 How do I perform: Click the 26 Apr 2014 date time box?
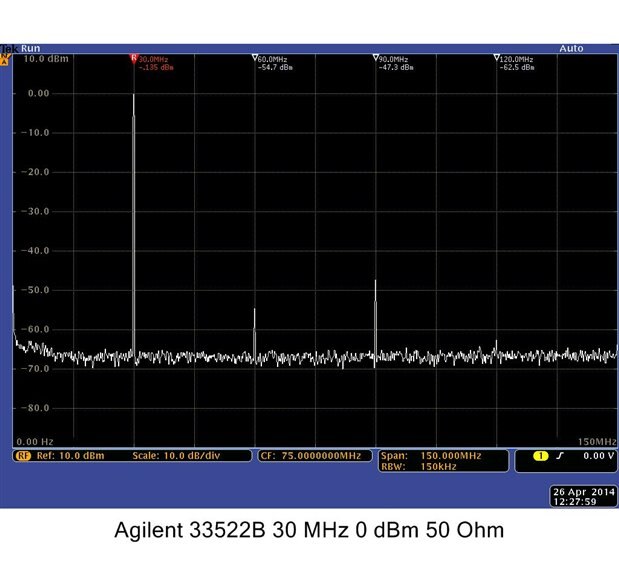point(583,497)
